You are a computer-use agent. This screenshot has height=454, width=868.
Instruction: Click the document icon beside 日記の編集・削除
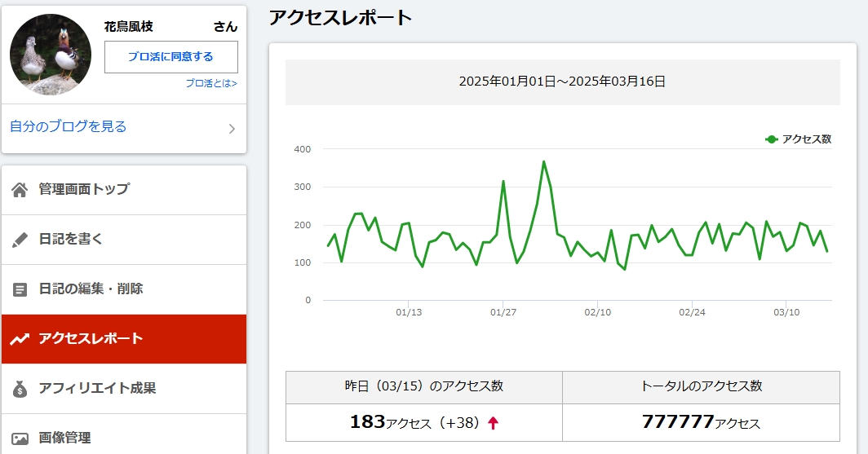(20, 289)
